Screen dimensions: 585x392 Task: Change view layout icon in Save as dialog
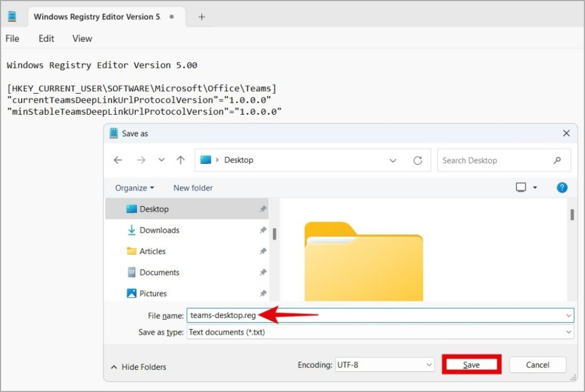pos(521,187)
